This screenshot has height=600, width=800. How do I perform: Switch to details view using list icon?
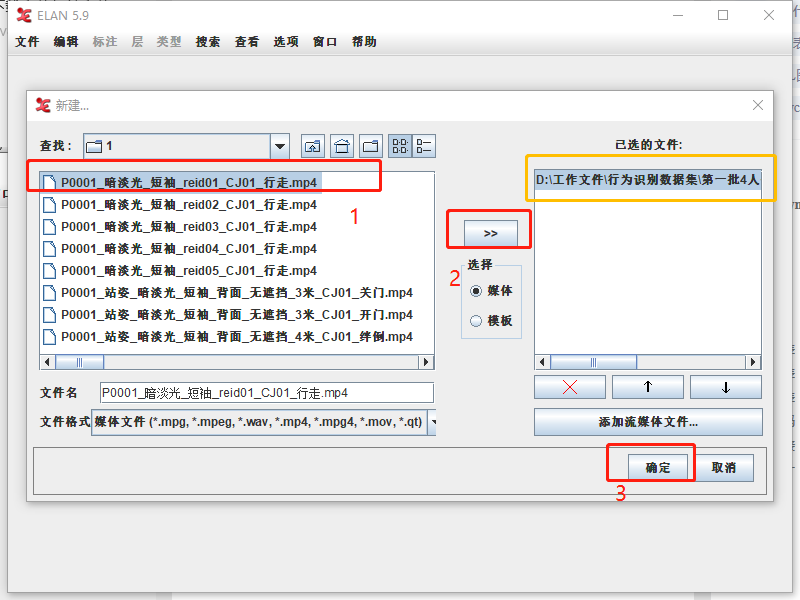click(424, 145)
